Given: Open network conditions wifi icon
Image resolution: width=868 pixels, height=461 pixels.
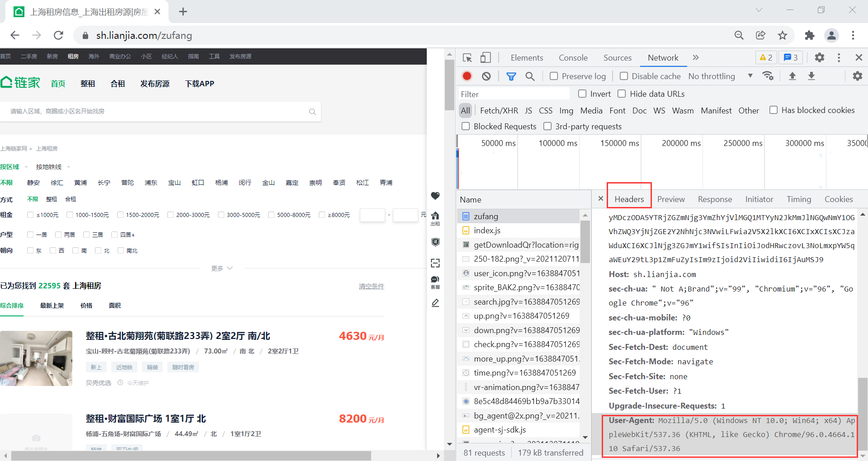Looking at the screenshot, I should pyautogui.click(x=768, y=76).
